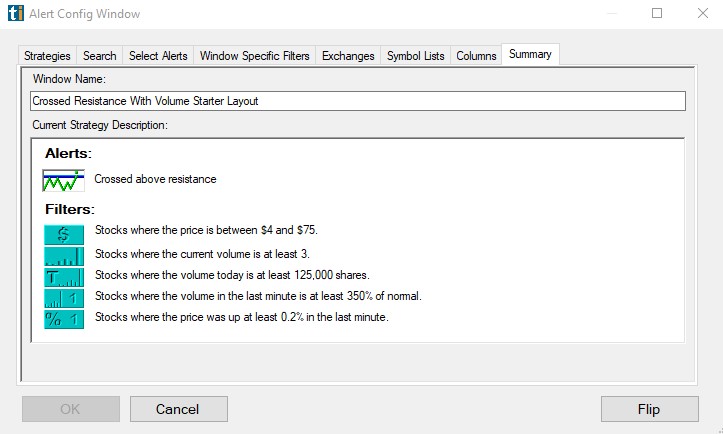This screenshot has height=434, width=723.
Task: Click the dollar sign price filter icon
Action: click(64, 231)
